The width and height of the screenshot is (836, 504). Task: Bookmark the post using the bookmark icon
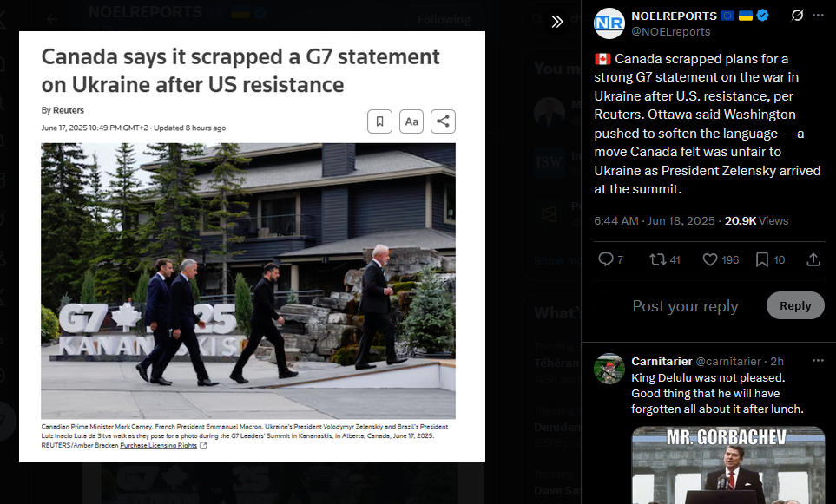770,259
